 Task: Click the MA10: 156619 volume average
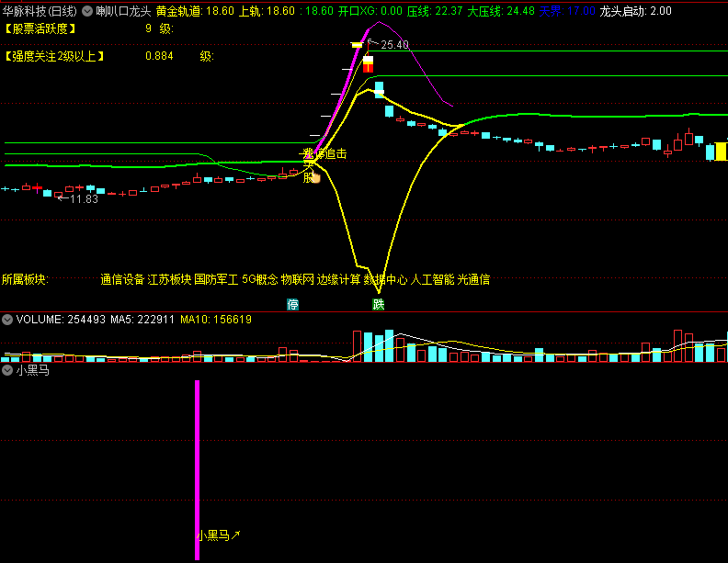[216, 320]
